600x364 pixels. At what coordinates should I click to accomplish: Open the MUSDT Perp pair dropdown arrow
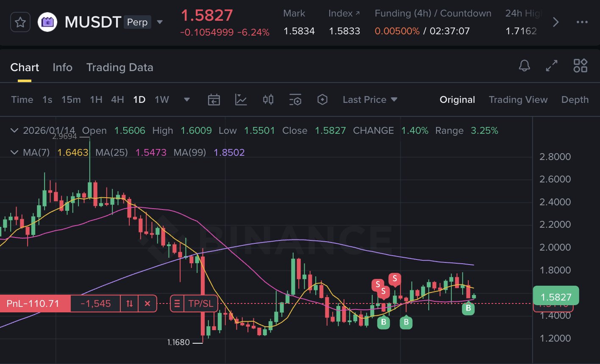pyautogui.click(x=160, y=22)
